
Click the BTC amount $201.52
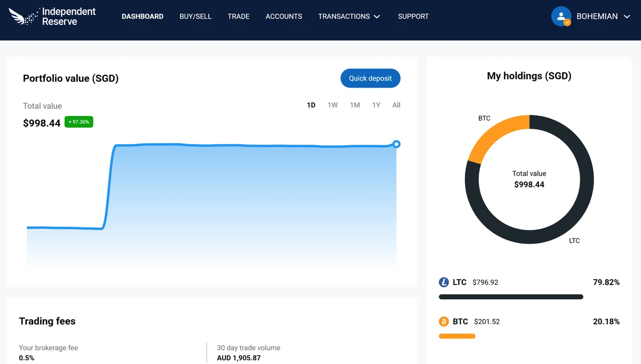487,322
